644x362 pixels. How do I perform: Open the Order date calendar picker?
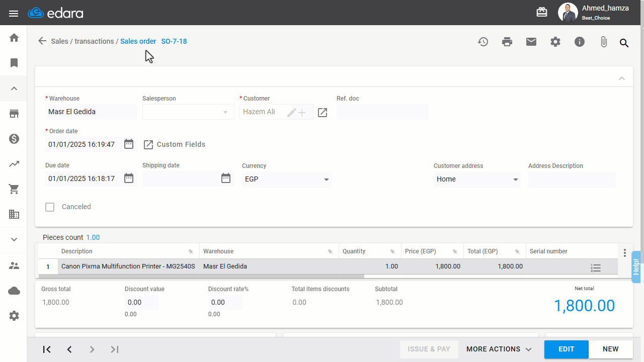pyautogui.click(x=129, y=144)
